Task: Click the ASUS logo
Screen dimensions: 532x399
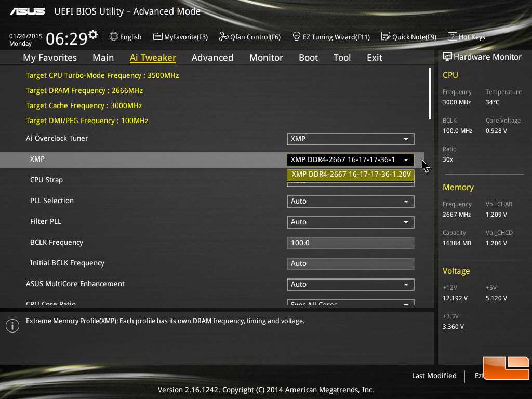Action: click(x=28, y=11)
